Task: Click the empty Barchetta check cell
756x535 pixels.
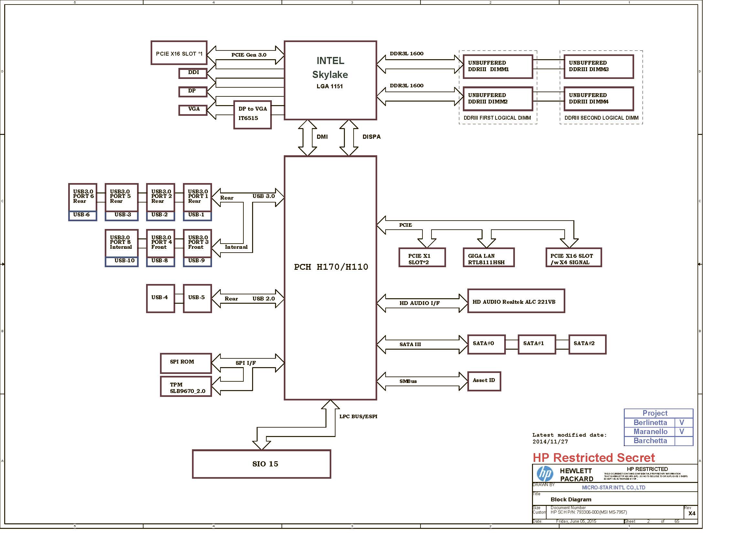Action: pyautogui.click(x=684, y=441)
